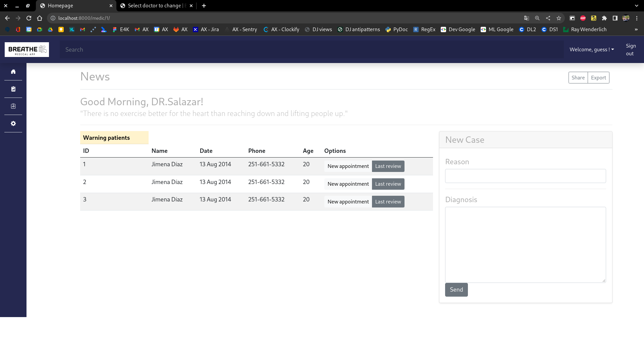The image size is (644, 362).
Task: Open the medical records clipboard icon
Action: pyautogui.click(x=13, y=106)
